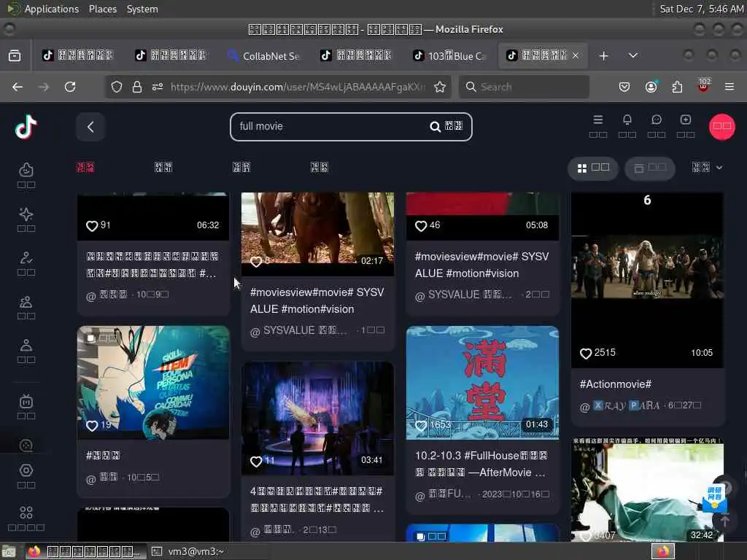
Task: Open the '10.2-10.3 #FullHouse' video title
Action: coord(481,464)
